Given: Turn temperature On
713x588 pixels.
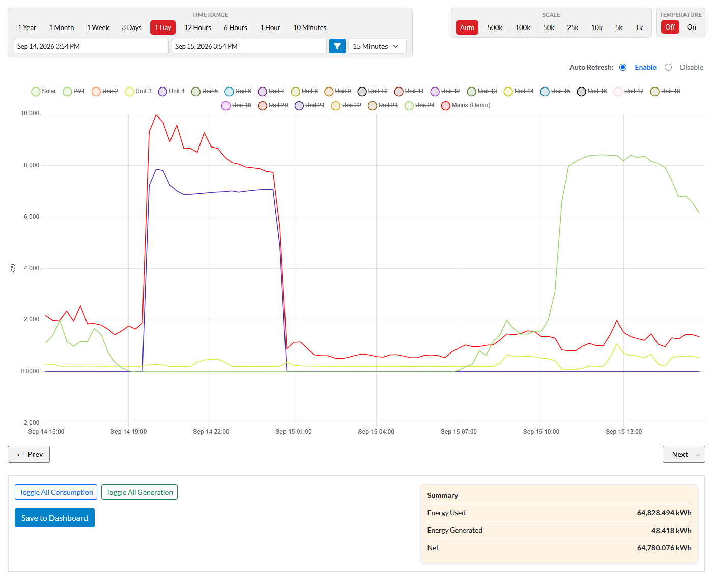Looking at the screenshot, I should [692, 27].
